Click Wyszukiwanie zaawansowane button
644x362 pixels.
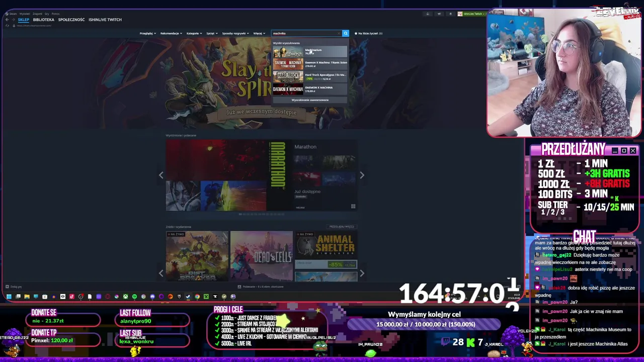(310, 100)
